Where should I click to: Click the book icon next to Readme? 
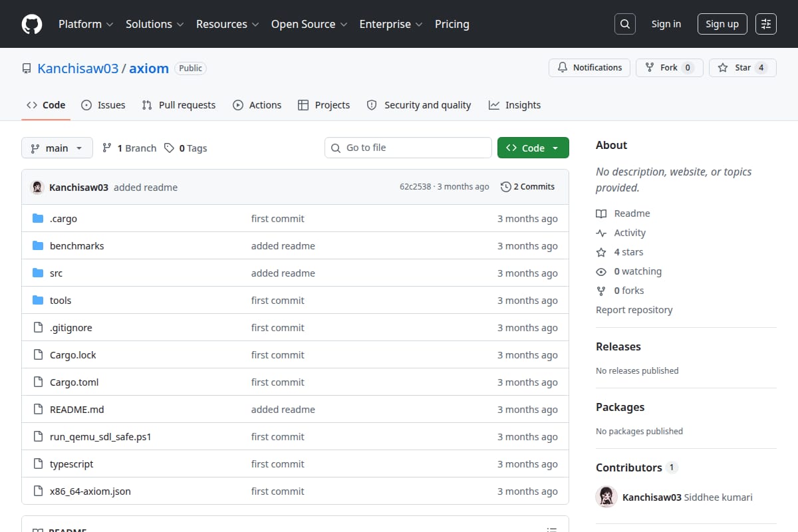[601, 213]
